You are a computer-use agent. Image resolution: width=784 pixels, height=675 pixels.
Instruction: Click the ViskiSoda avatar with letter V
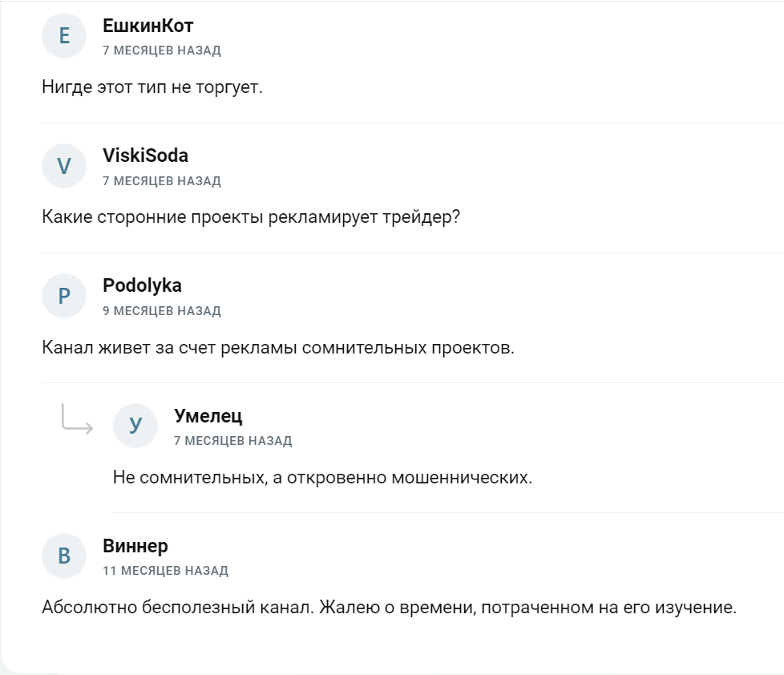[64, 166]
